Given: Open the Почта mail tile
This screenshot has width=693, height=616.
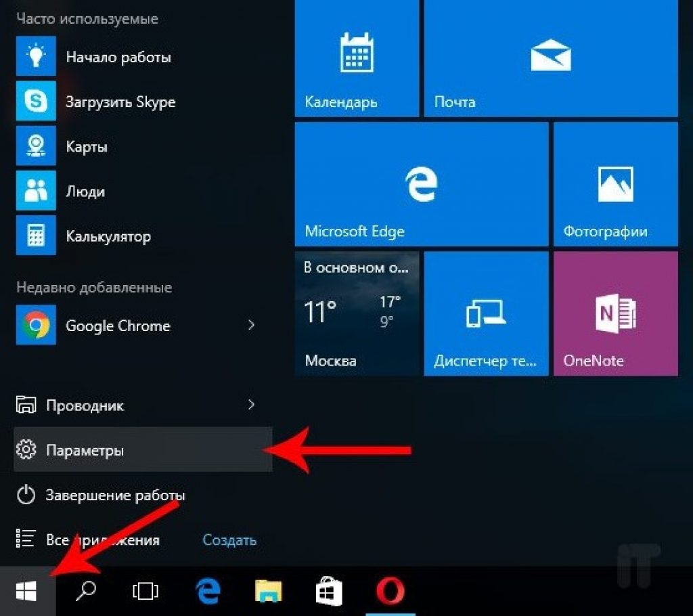Looking at the screenshot, I should pyautogui.click(x=551, y=58).
